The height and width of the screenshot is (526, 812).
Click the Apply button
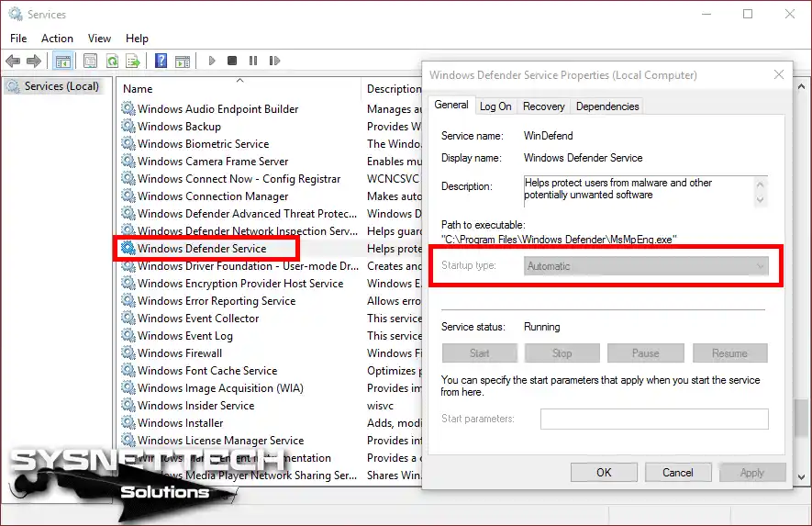click(752, 472)
